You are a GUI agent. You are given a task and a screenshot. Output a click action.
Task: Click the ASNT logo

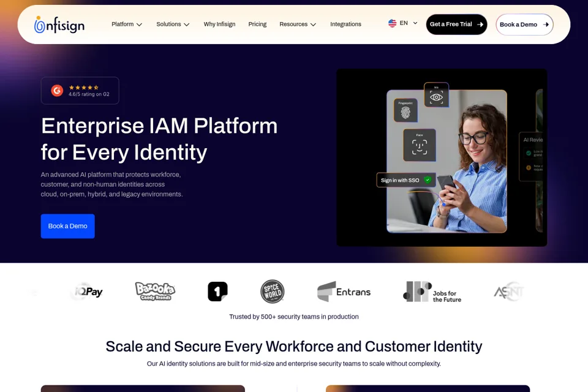(508, 292)
